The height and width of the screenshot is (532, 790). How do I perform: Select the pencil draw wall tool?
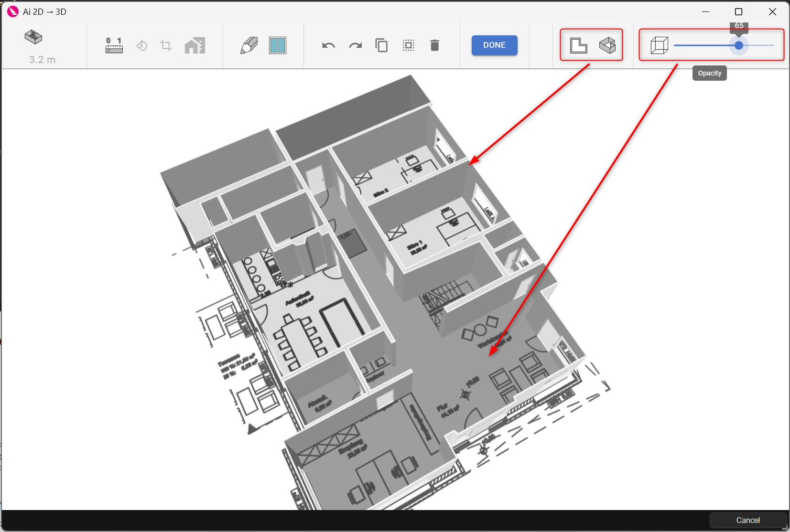pos(249,45)
